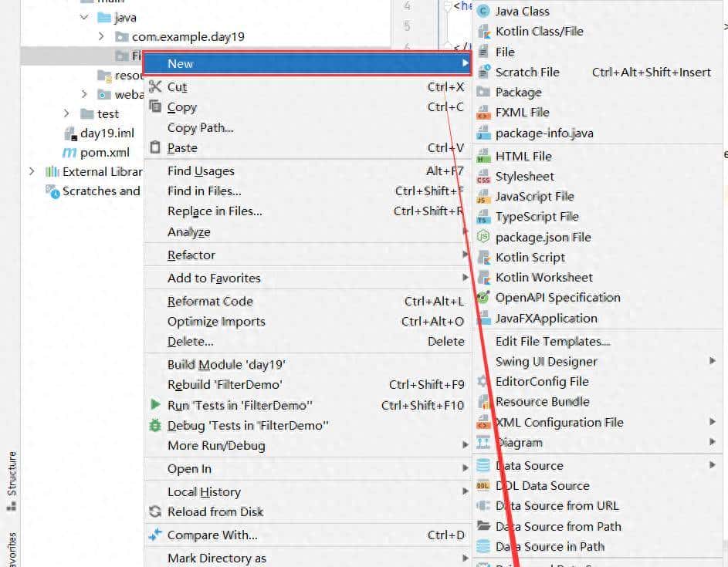
Task: Choose Data Source in Path
Action: (598, 547)
